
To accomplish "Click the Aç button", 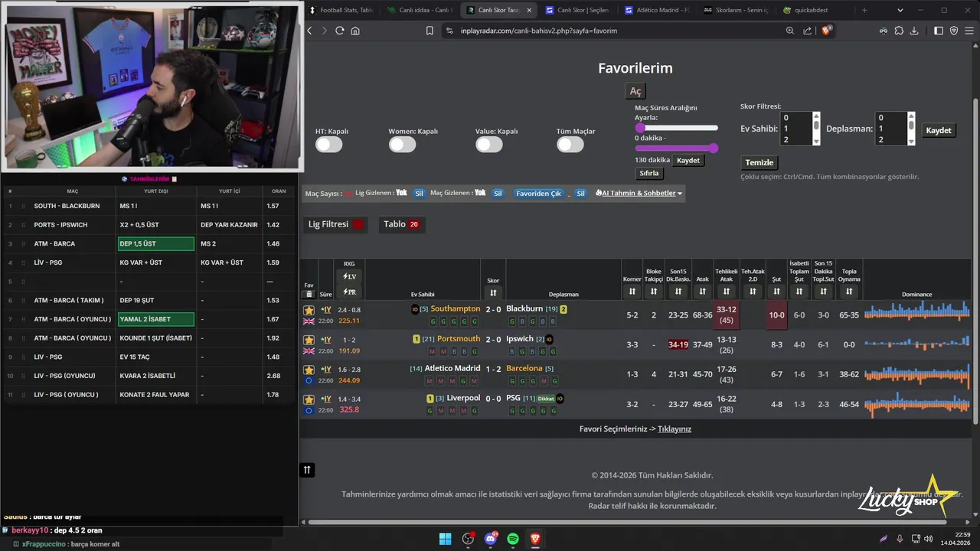I will tap(635, 91).
